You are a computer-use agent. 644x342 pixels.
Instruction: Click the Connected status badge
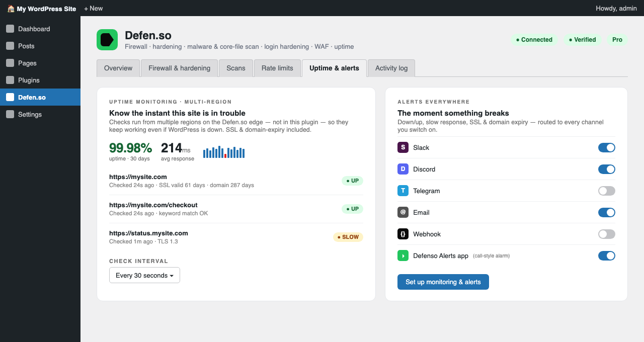[534, 40]
